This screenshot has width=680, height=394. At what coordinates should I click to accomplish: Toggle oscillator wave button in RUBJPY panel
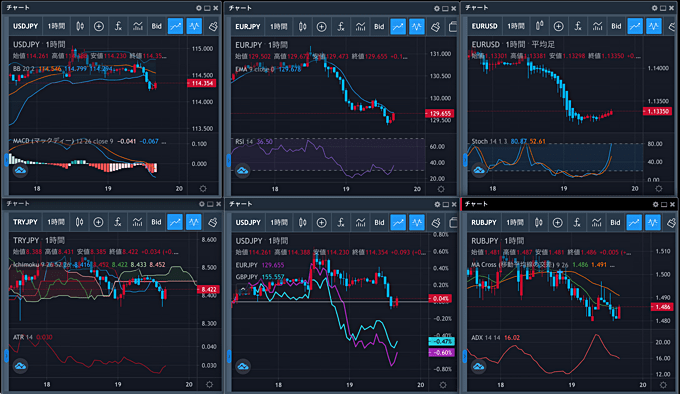coord(653,223)
